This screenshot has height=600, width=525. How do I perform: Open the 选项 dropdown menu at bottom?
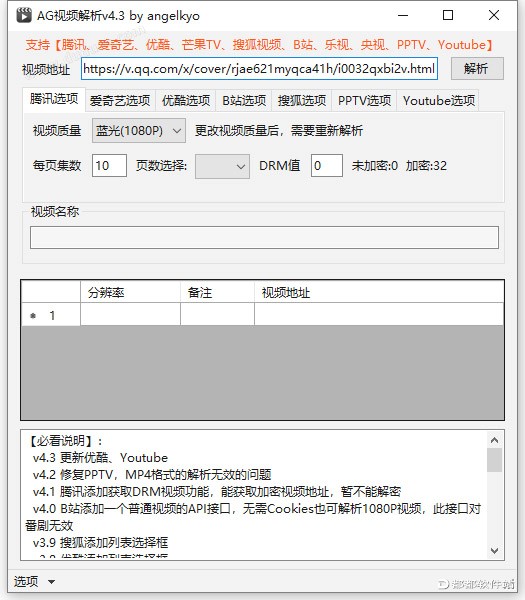[x=34, y=581]
